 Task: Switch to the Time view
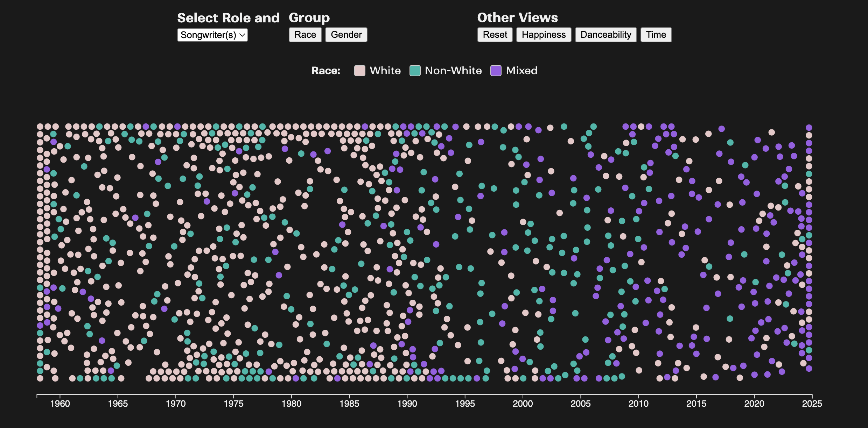656,35
